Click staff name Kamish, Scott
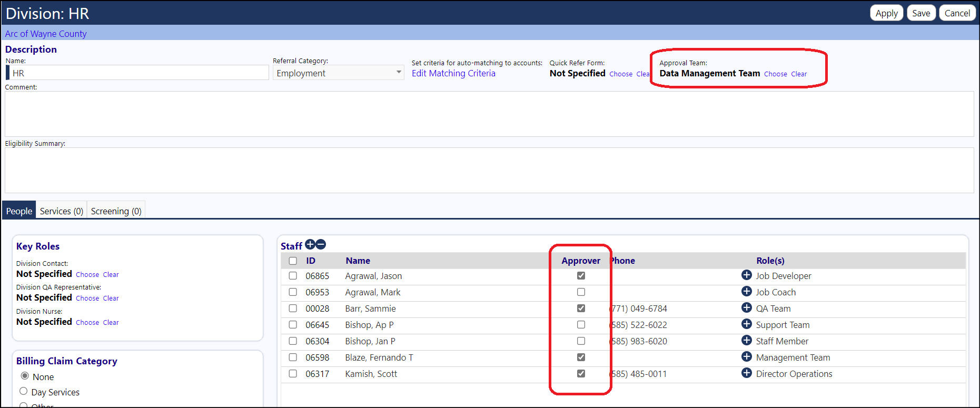The image size is (980, 408). click(371, 374)
